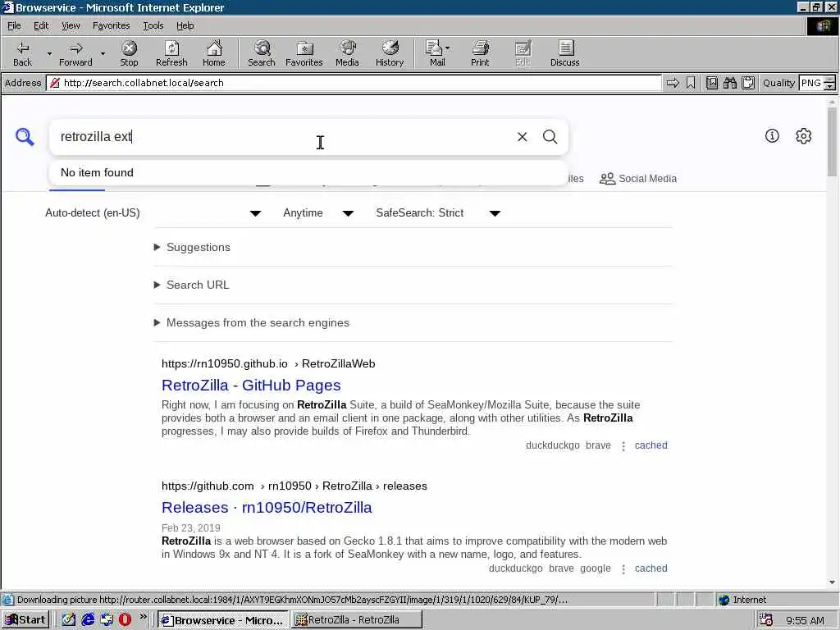
Task: Click the Browservice taskbar button
Action: [223, 620]
